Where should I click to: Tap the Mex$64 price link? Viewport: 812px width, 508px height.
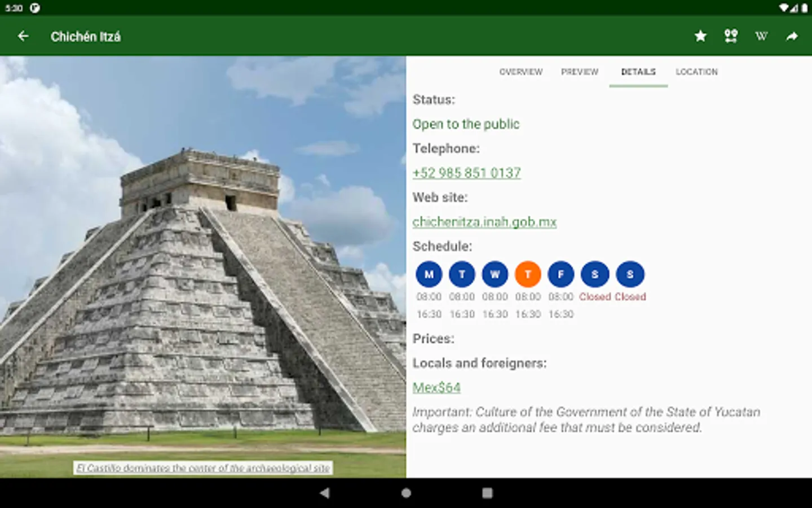tap(436, 387)
